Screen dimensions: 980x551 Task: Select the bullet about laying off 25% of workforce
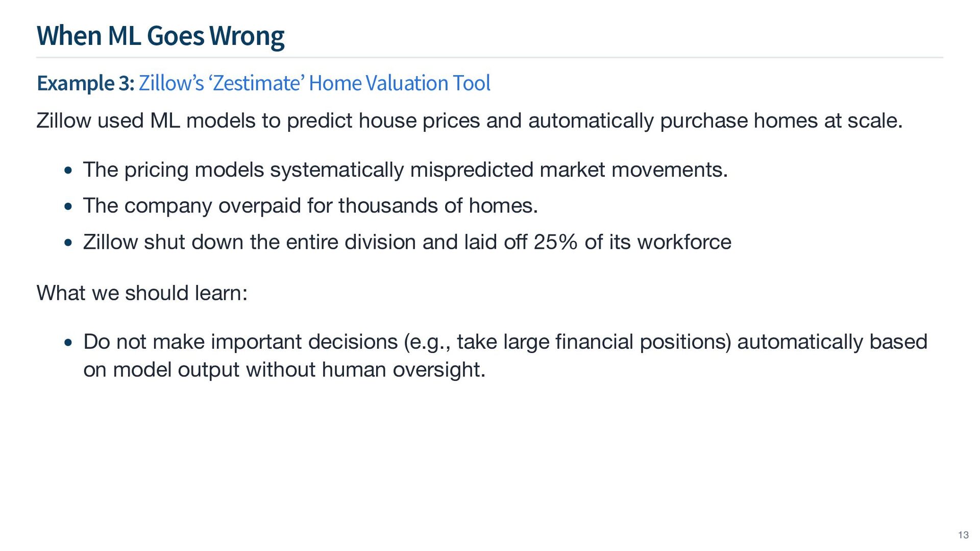pos(407,242)
